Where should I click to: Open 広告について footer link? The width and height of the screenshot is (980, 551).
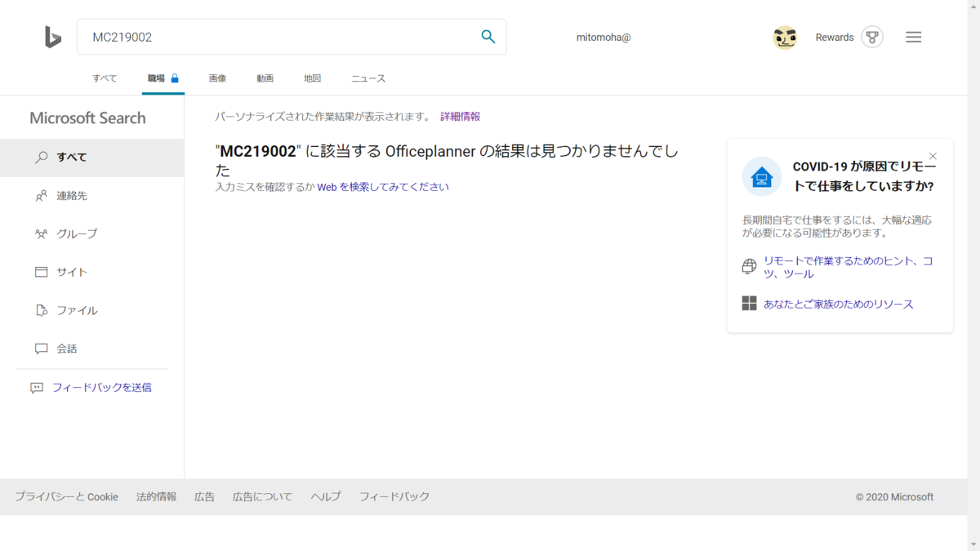(262, 496)
